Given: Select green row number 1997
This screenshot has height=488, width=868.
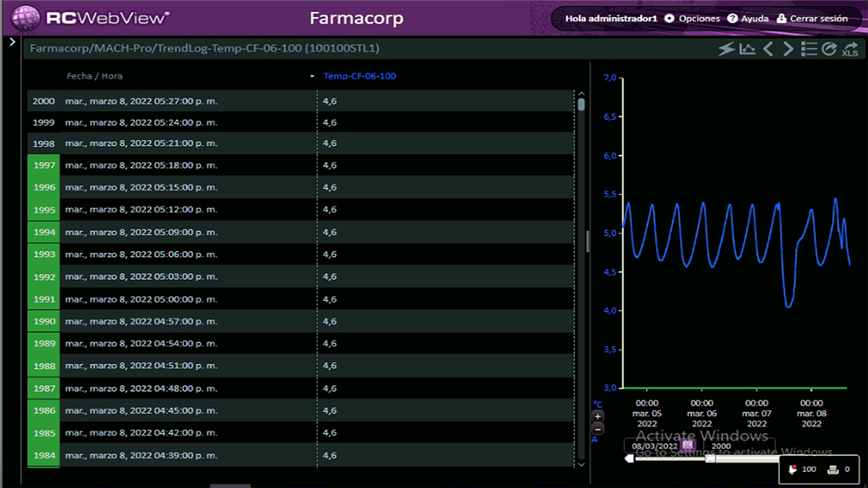Looking at the screenshot, I should (x=44, y=165).
